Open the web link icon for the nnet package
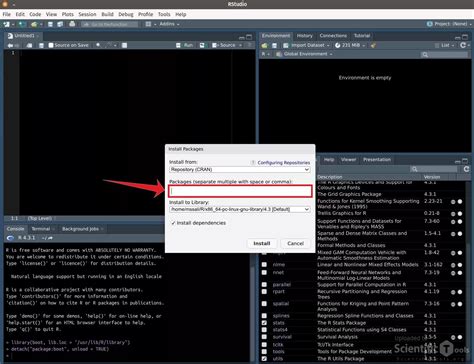The width and height of the screenshot is (474, 364). point(453,273)
